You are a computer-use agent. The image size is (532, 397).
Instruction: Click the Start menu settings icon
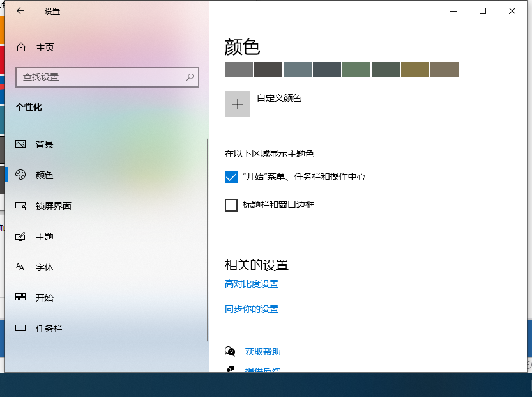coord(22,297)
